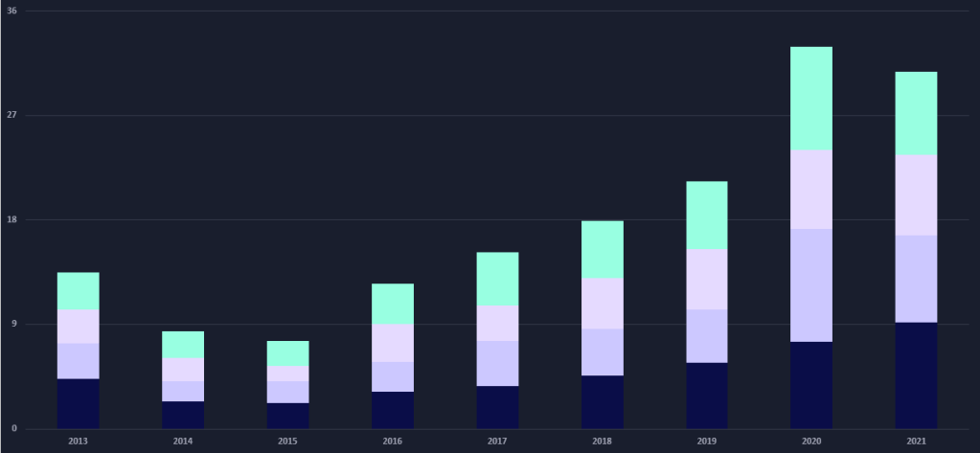Select the 2017 label on the x-axis
This screenshot has width=980, height=453.
click(x=497, y=442)
